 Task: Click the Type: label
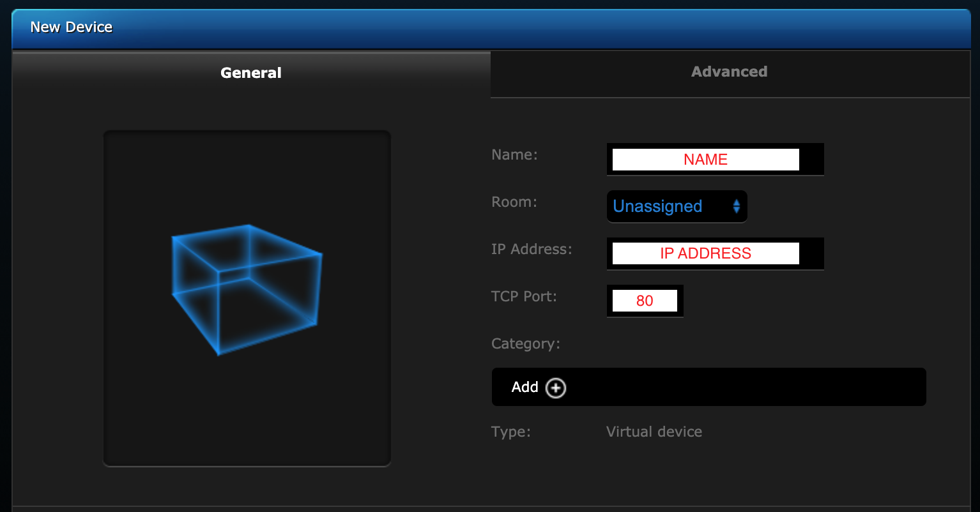[x=510, y=432]
